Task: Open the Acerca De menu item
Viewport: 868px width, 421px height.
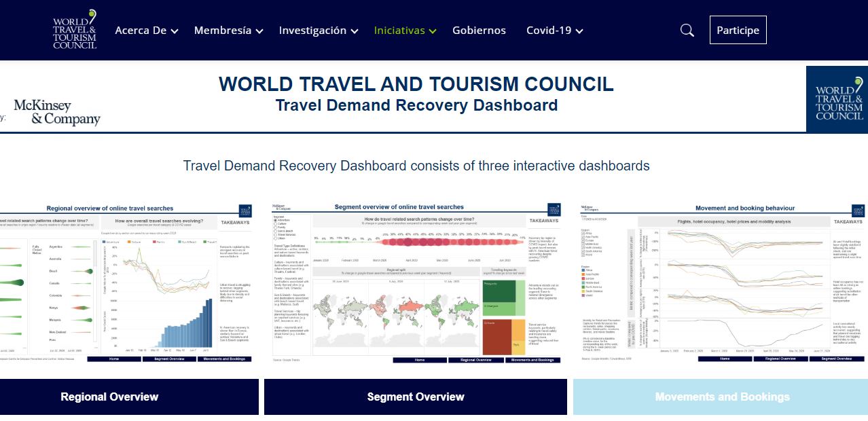Action: tap(141, 31)
